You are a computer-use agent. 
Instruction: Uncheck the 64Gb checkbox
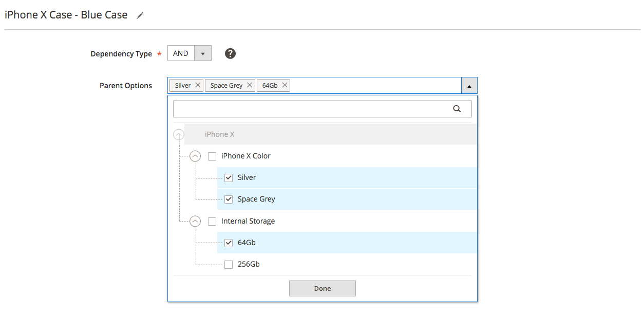click(229, 243)
